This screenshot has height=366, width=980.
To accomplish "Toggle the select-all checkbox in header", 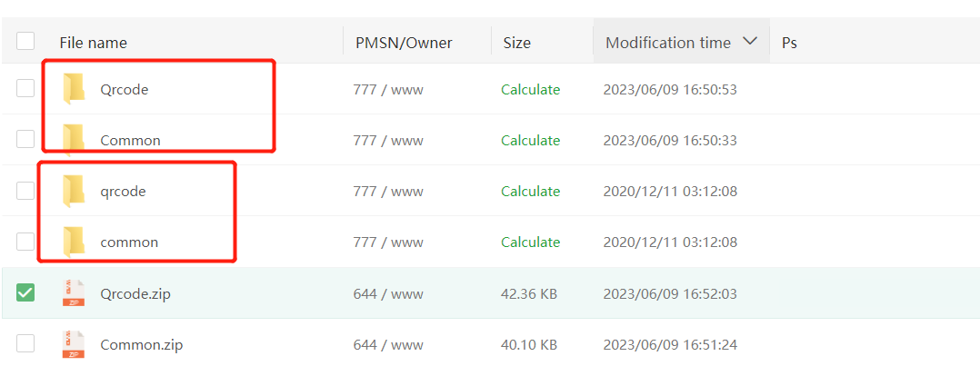I will [25, 41].
